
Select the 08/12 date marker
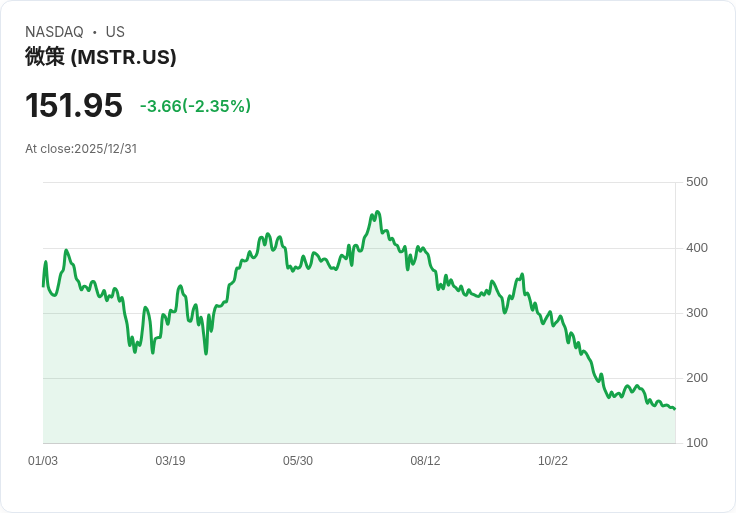(425, 461)
